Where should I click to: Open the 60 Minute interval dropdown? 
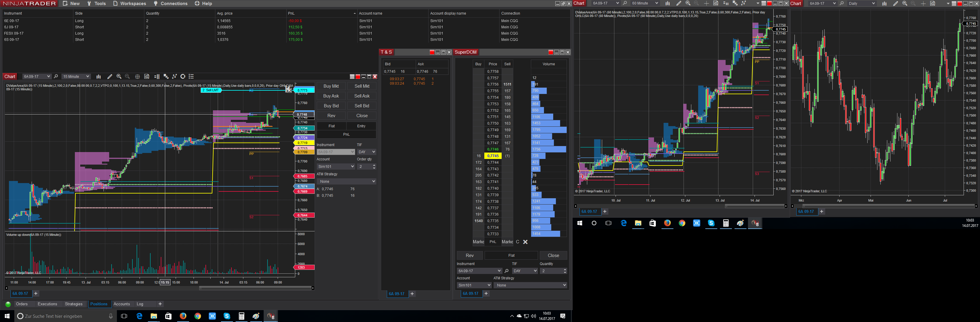coord(644,3)
